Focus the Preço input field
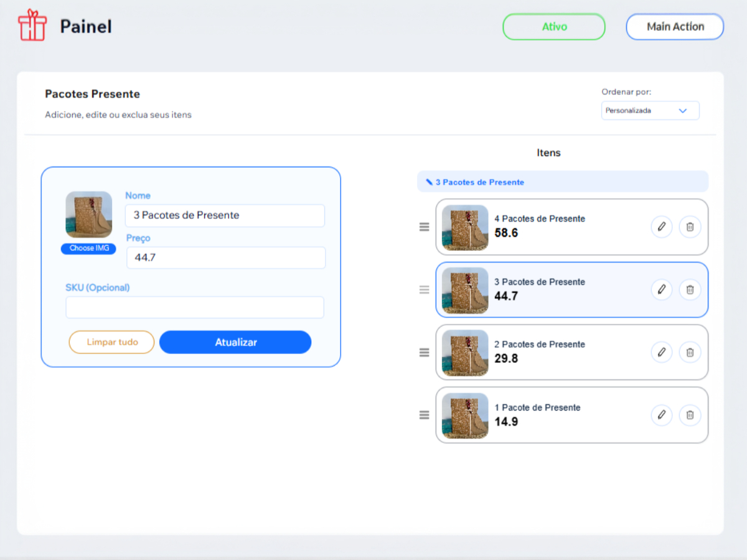The height and width of the screenshot is (560, 747). click(226, 258)
